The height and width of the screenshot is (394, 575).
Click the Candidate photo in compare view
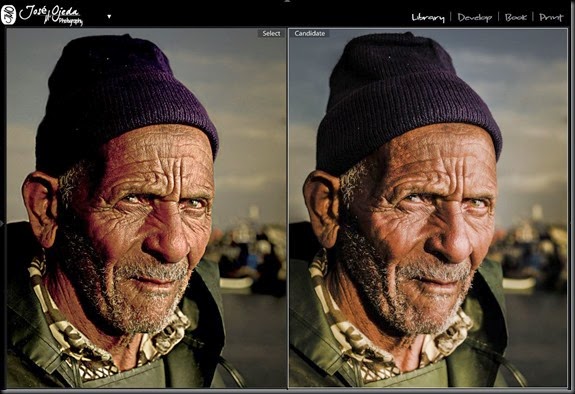(x=428, y=208)
